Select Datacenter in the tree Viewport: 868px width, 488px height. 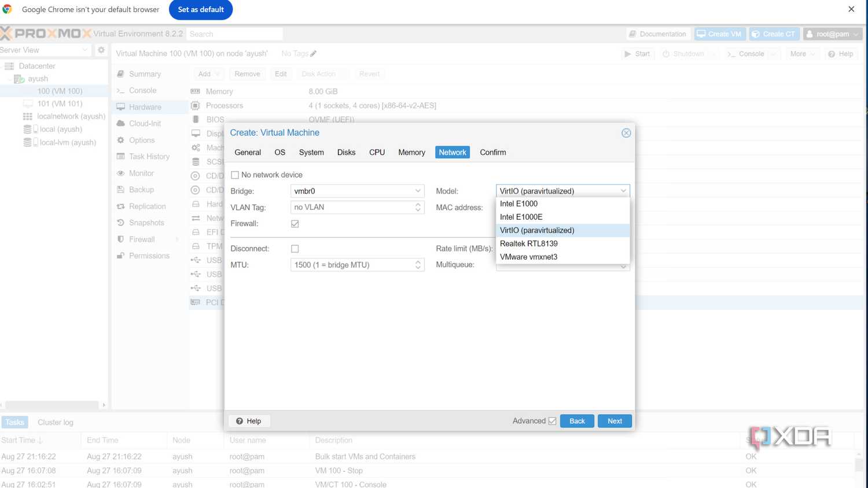click(37, 66)
